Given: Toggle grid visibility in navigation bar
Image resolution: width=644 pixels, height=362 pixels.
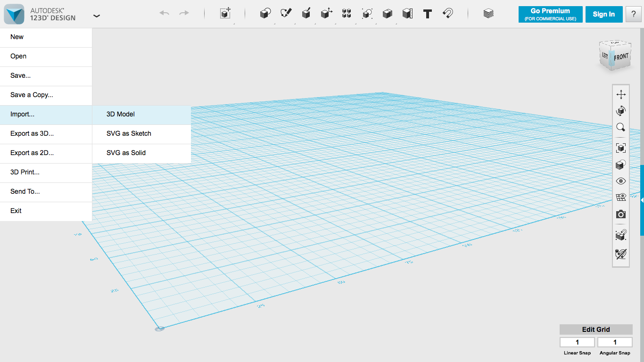Looking at the screenshot, I should (x=621, y=197).
